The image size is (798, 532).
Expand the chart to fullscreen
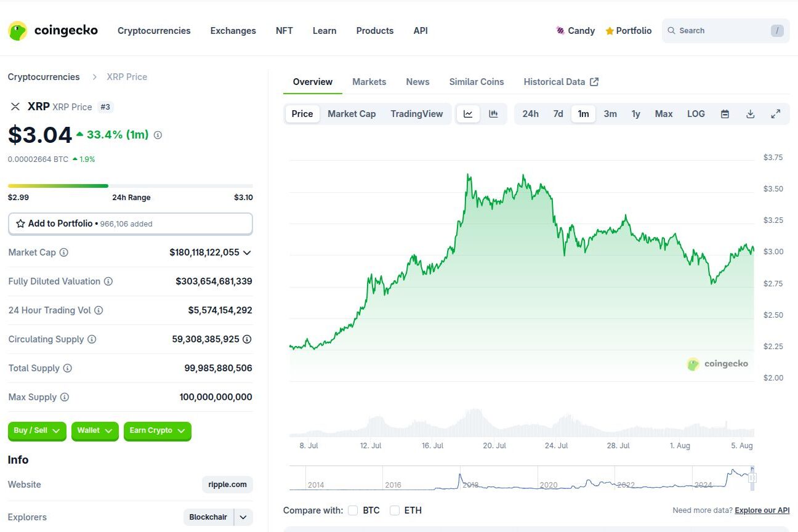pos(775,114)
